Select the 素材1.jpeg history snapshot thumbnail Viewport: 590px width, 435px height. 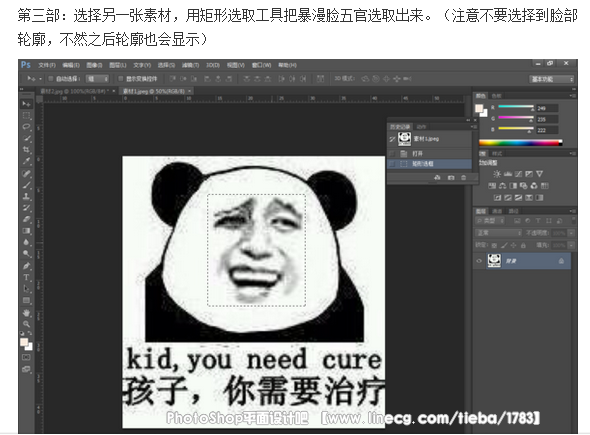405,139
